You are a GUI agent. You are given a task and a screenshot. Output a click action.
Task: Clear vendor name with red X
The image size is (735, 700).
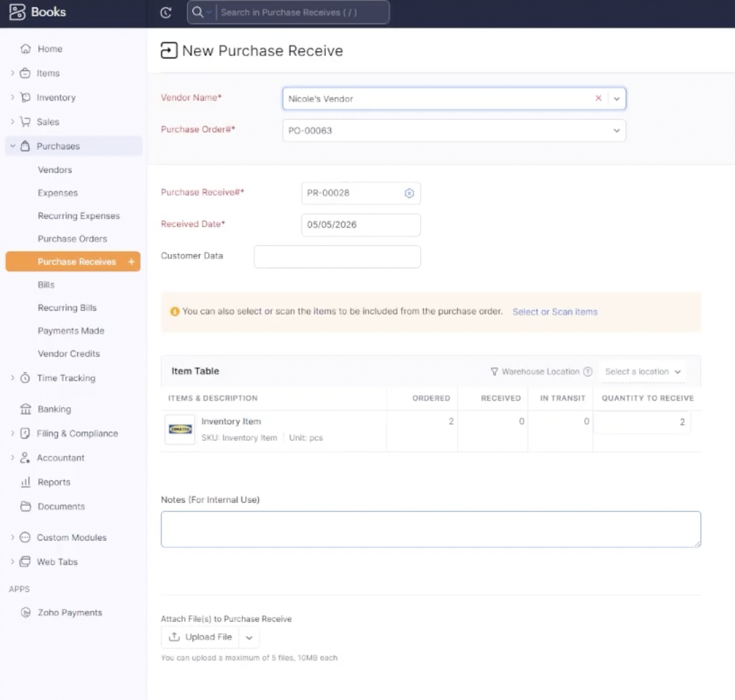(598, 98)
